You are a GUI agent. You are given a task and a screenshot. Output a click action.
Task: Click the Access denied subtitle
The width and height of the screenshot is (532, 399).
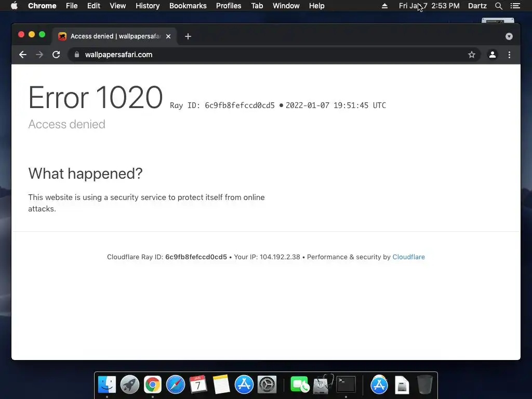click(67, 124)
